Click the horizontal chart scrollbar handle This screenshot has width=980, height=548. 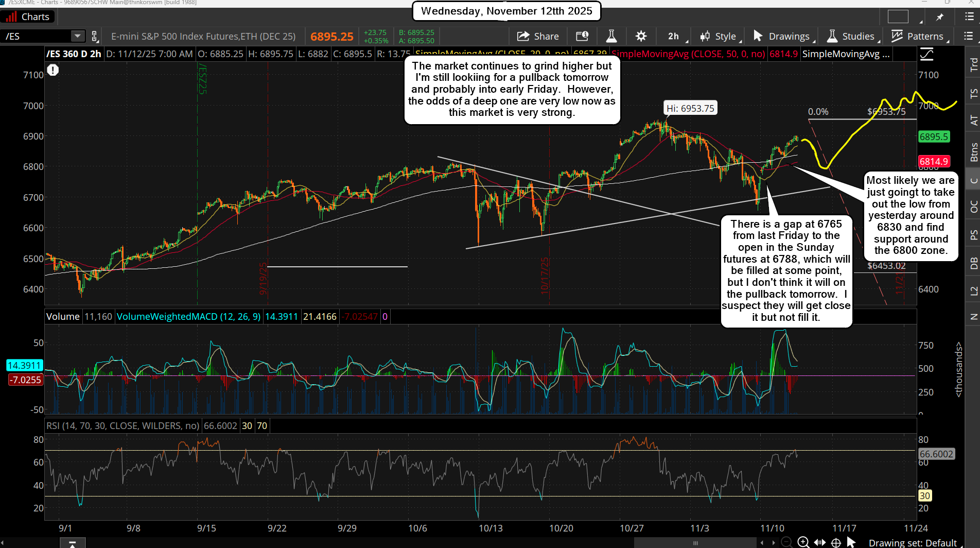[695, 543]
